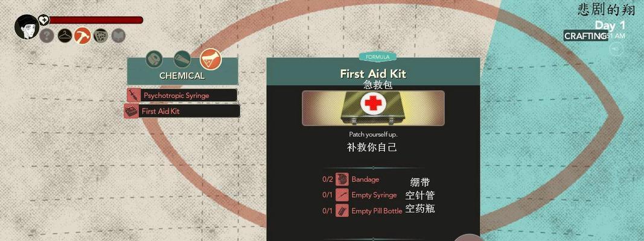Click the heart health status icon
Image resolution: width=644 pixels, height=241 pixels.
click(43, 20)
